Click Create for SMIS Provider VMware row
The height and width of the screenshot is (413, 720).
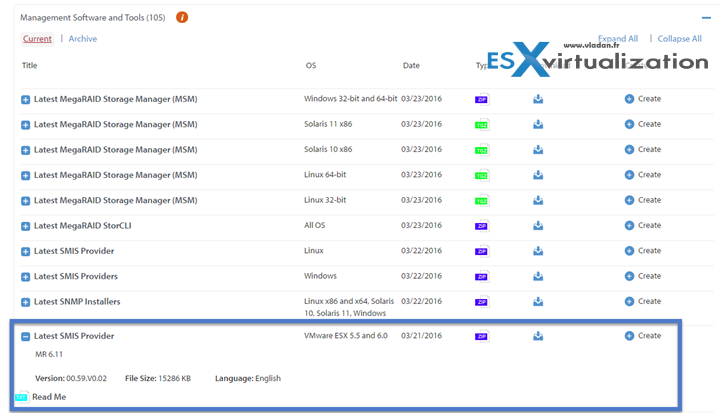point(643,336)
